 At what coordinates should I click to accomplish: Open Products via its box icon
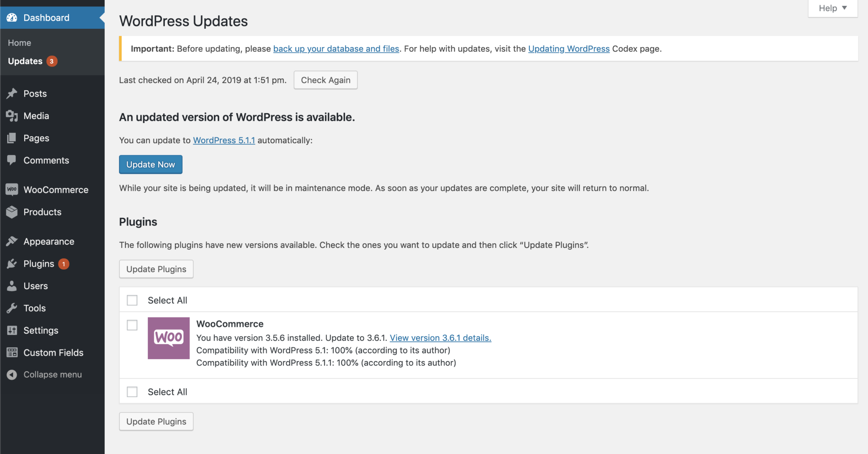click(x=12, y=212)
